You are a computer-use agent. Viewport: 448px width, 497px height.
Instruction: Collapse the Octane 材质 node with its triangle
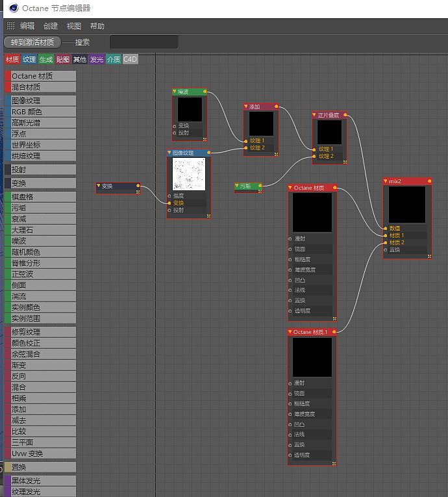(290, 188)
